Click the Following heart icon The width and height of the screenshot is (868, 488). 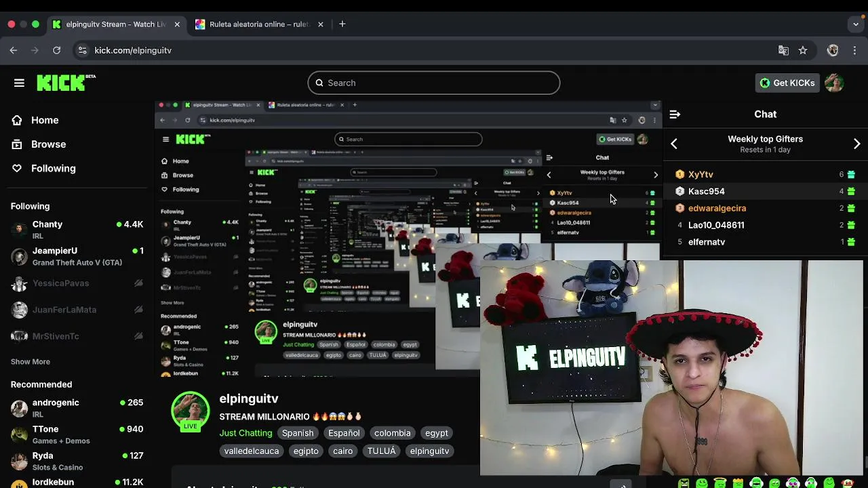[17, 168]
